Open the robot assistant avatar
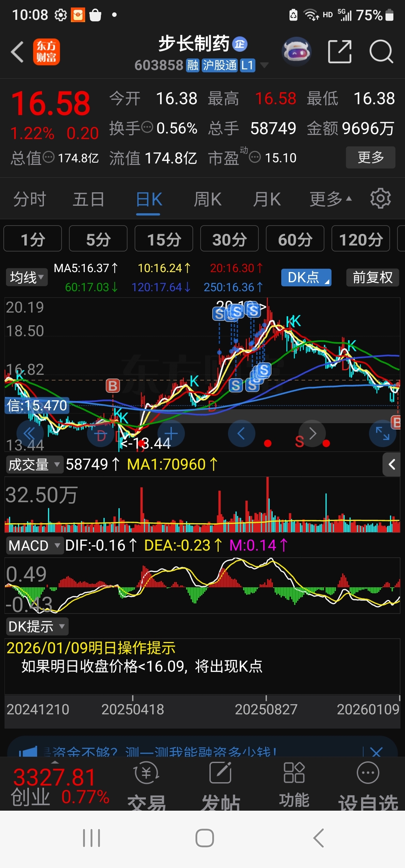Image resolution: width=405 pixels, height=868 pixels. 297,52
